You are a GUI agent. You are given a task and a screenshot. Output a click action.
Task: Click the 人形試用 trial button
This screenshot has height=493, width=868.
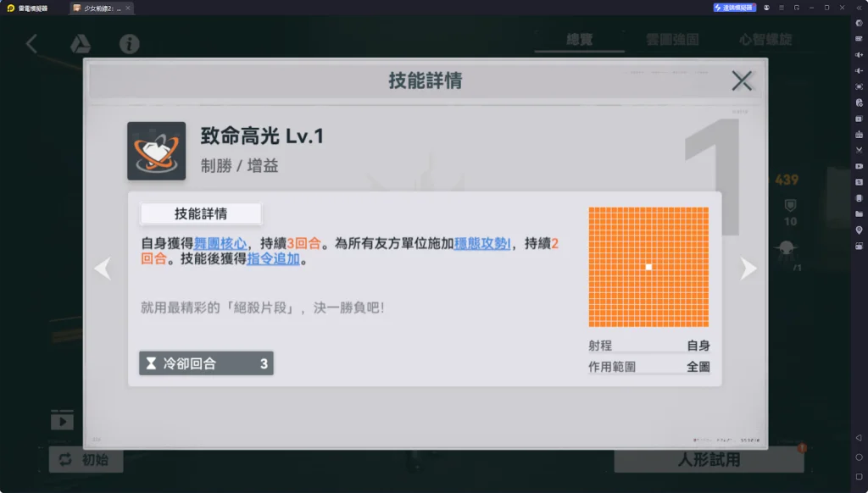pyautogui.click(x=709, y=460)
